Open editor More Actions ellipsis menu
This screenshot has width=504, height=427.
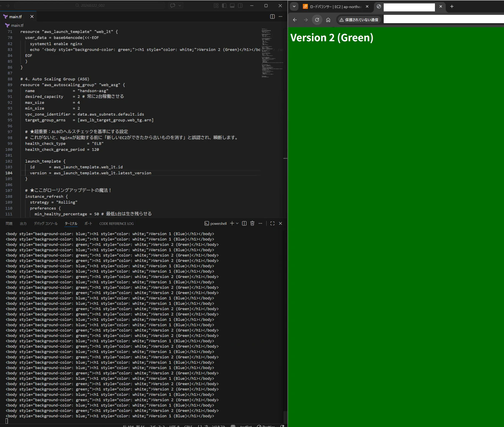pos(280,17)
